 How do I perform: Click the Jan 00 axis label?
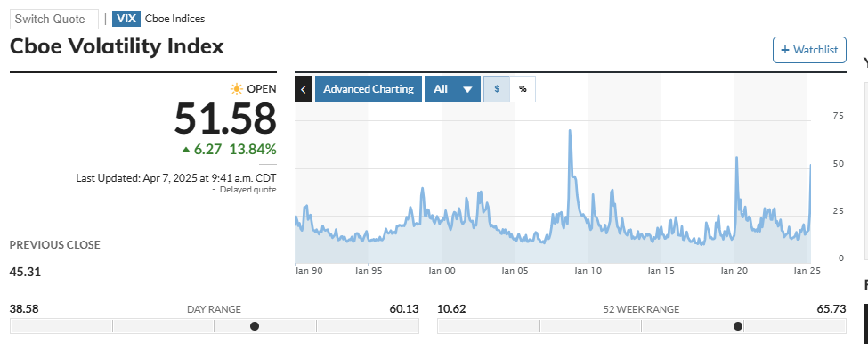442,271
